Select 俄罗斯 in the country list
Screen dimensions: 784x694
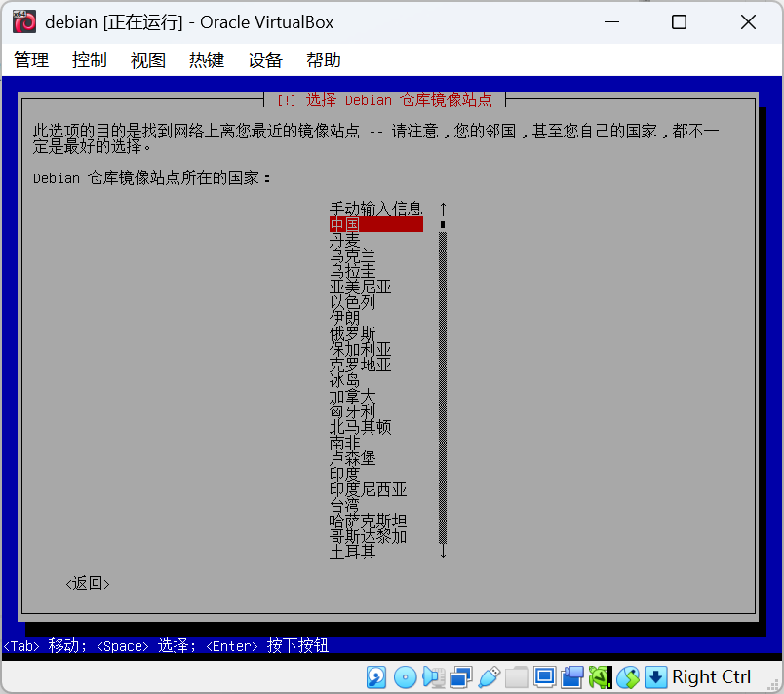pyautogui.click(x=352, y=333)
